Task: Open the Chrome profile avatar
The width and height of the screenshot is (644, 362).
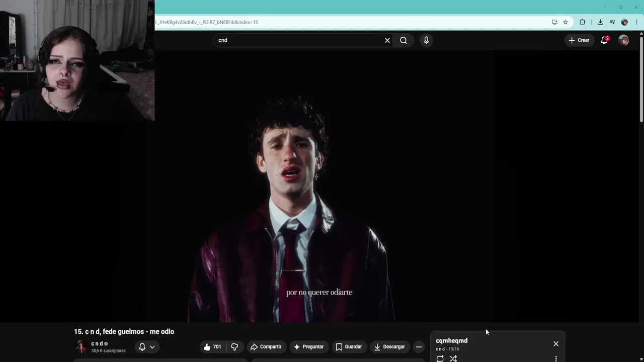Action: tap(624, 22)
